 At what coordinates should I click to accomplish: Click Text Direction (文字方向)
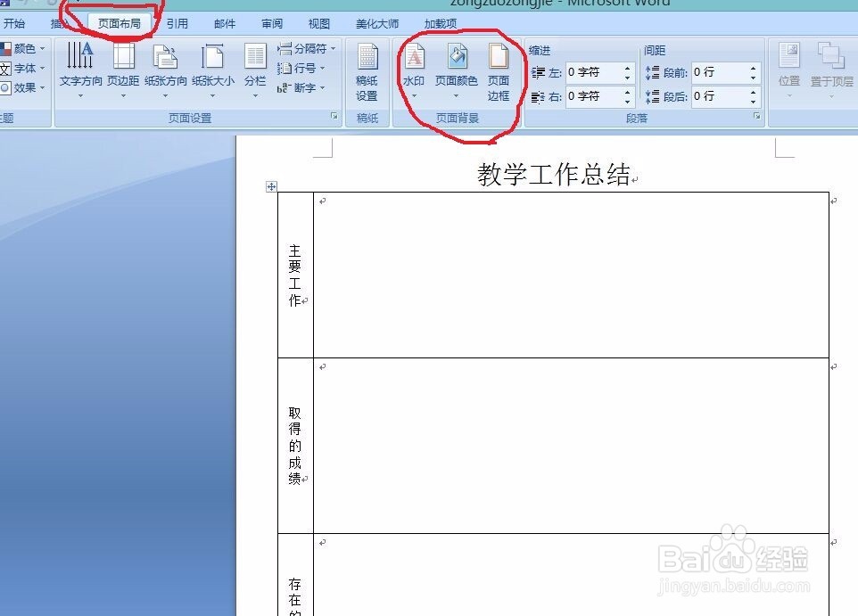pyautogui.click(x=80, y=71)
